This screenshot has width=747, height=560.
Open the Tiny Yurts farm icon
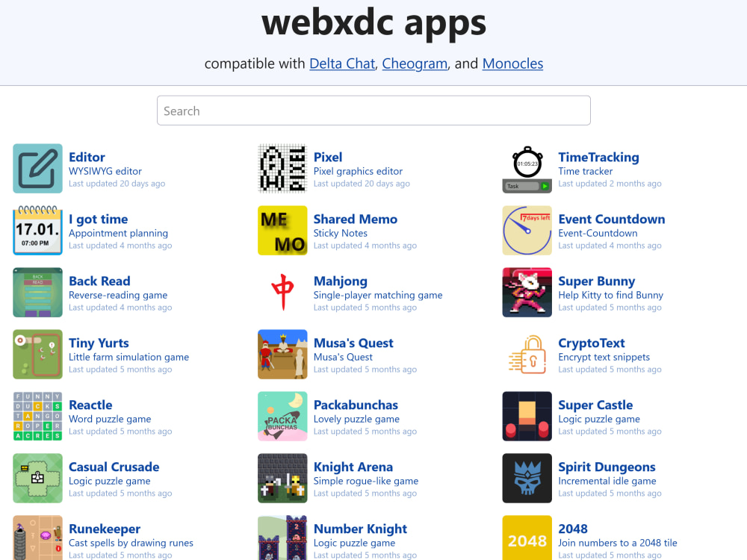click(37, 354)
